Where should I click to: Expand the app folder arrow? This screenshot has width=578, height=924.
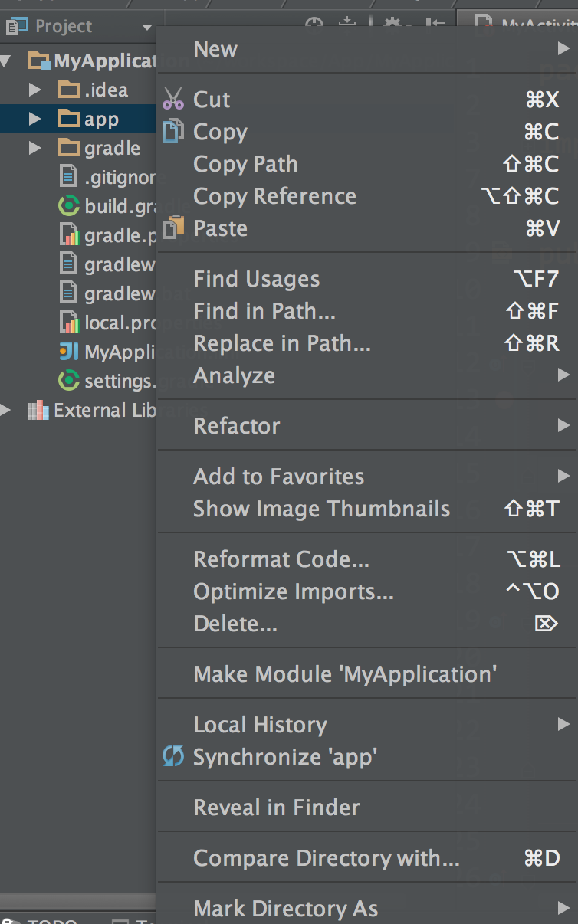(x=34, y=119)
